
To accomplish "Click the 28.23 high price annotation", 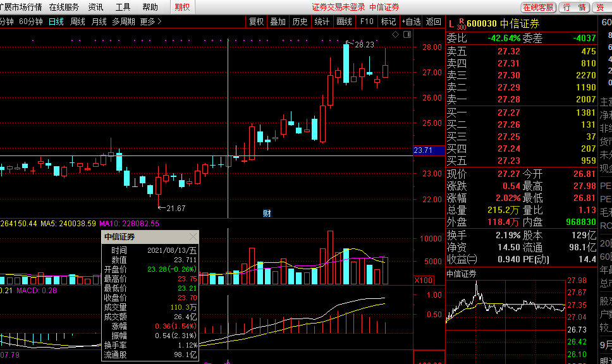I will [365, 45].
